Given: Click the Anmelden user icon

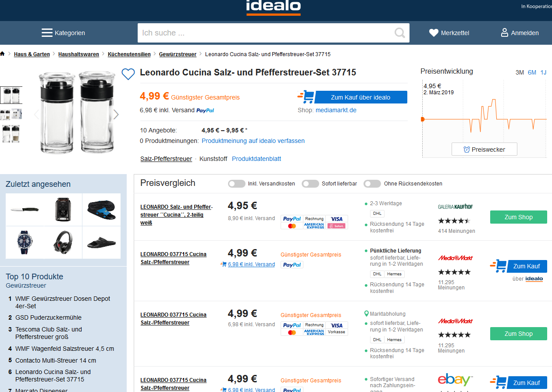Looking at the screenshot, I should tap(505, 33).
